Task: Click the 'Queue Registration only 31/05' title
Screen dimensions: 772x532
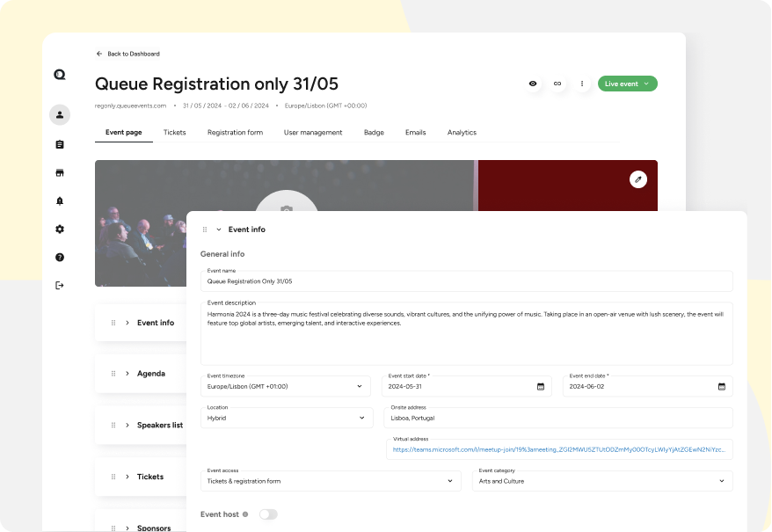Action: tap(216, 84)
